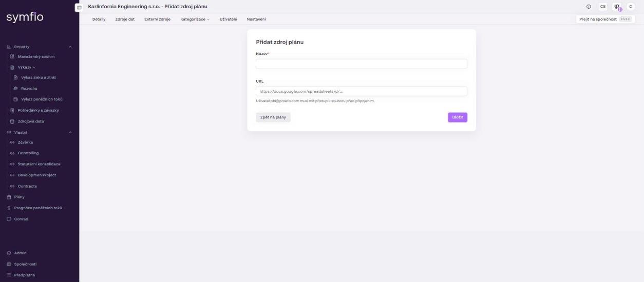Viewport: 644px width, 282px height.
Task: Open the info icon in header
Action: pyautogui.click(x=588, y=6)
